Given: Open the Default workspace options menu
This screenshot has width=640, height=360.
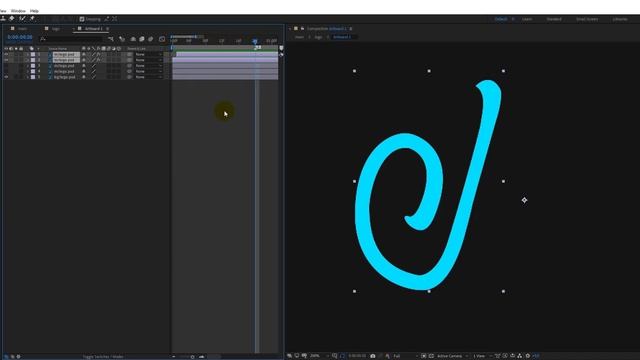Looking at the screenshot, I should click(513, 19).
